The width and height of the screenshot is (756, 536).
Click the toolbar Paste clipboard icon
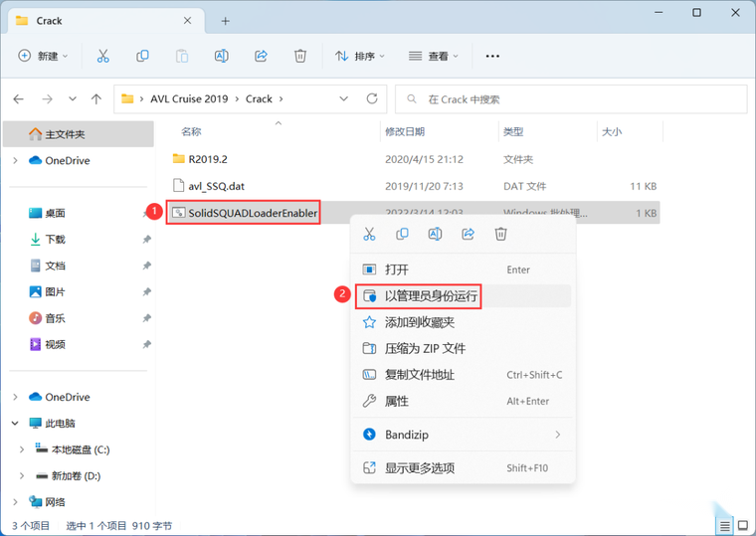click(182, 56)
